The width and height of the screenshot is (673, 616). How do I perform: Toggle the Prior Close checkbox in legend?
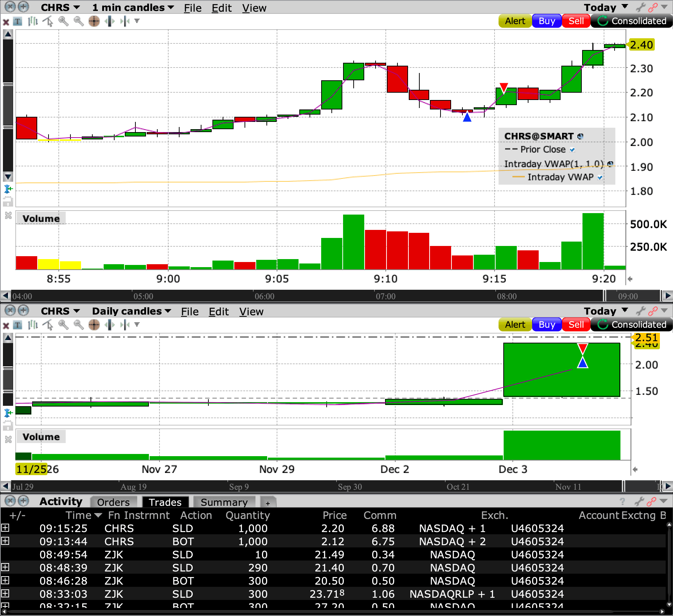pyautogui.click(x=572, y=150)
